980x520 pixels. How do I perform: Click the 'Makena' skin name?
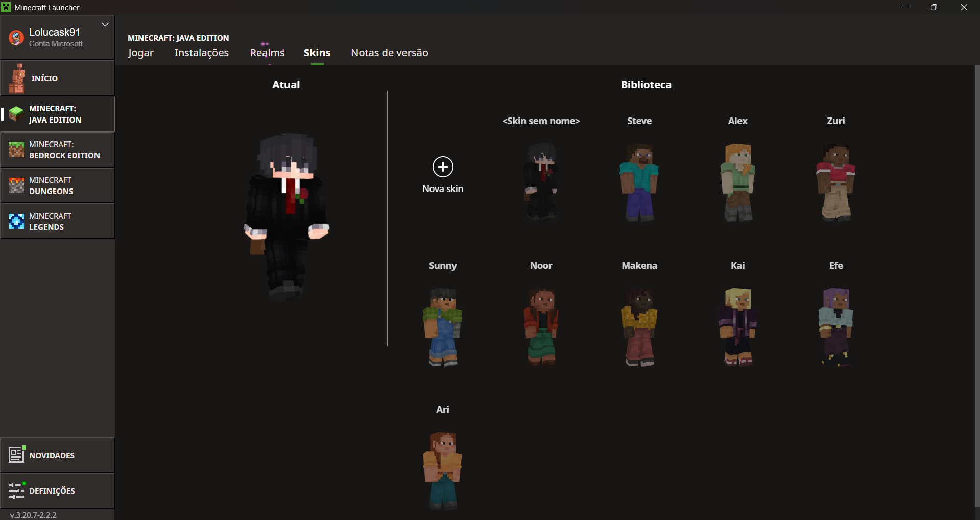[x=639, y=266]
